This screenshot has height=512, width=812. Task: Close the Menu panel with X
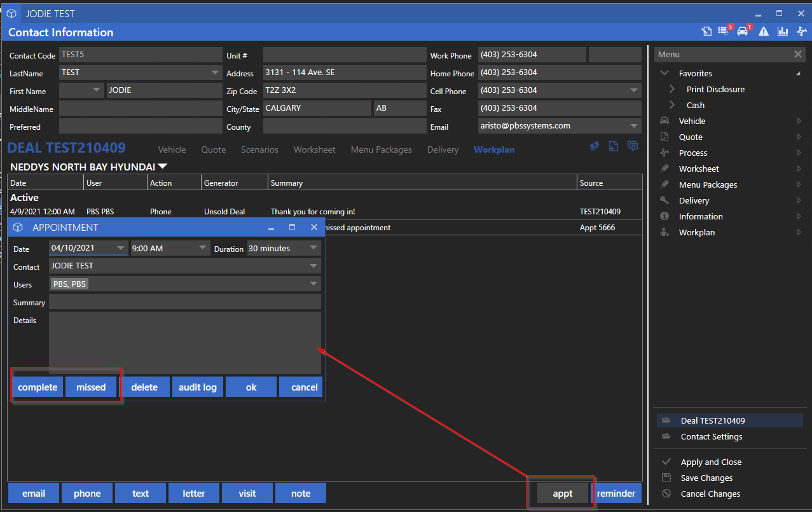(798, 55)
